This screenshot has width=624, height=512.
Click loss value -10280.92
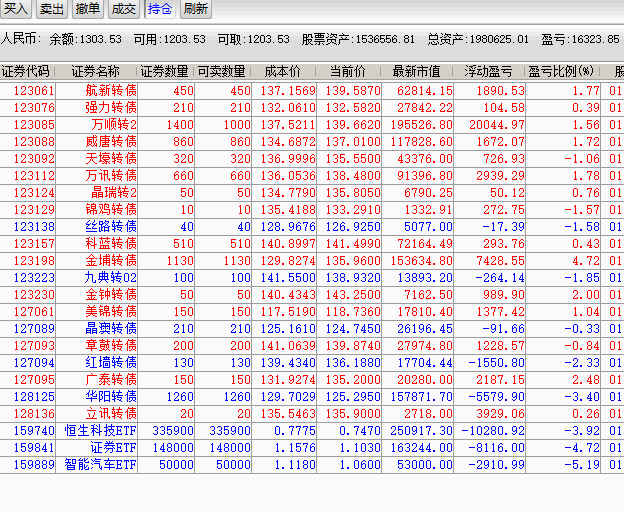493,431
